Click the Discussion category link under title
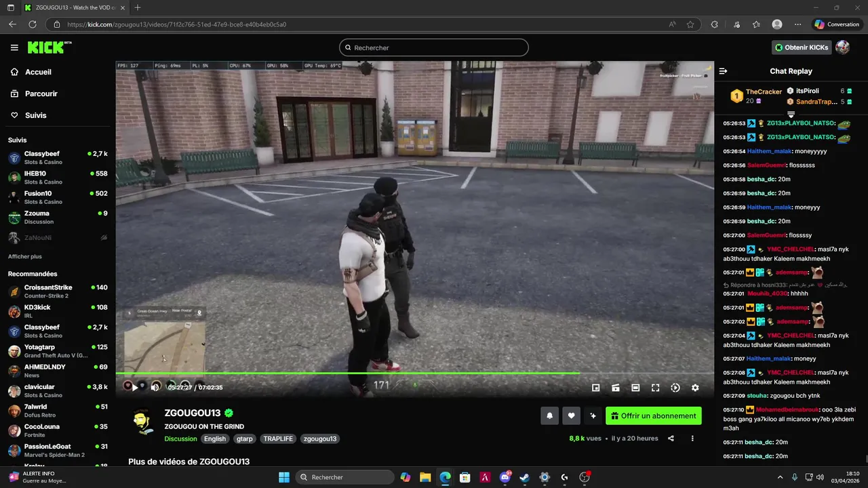Viewport: 868px width, 488px height. point(180,439)
